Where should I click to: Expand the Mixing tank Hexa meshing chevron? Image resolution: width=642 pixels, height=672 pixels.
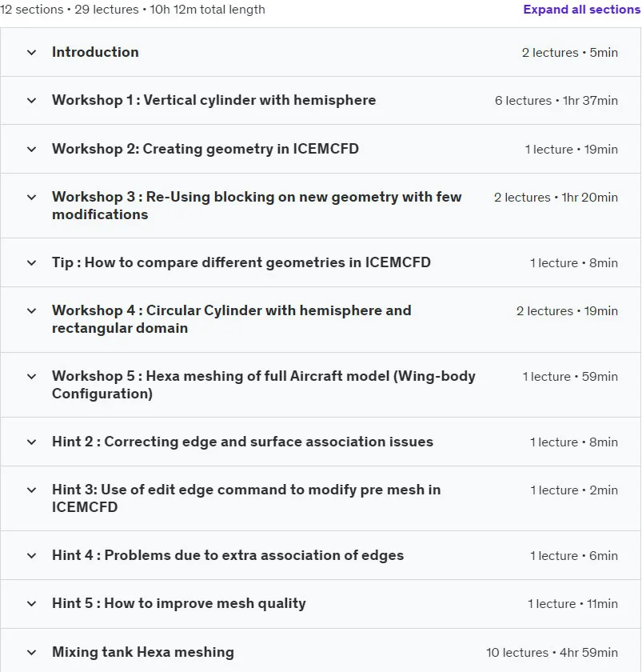[x=31, y=653]
